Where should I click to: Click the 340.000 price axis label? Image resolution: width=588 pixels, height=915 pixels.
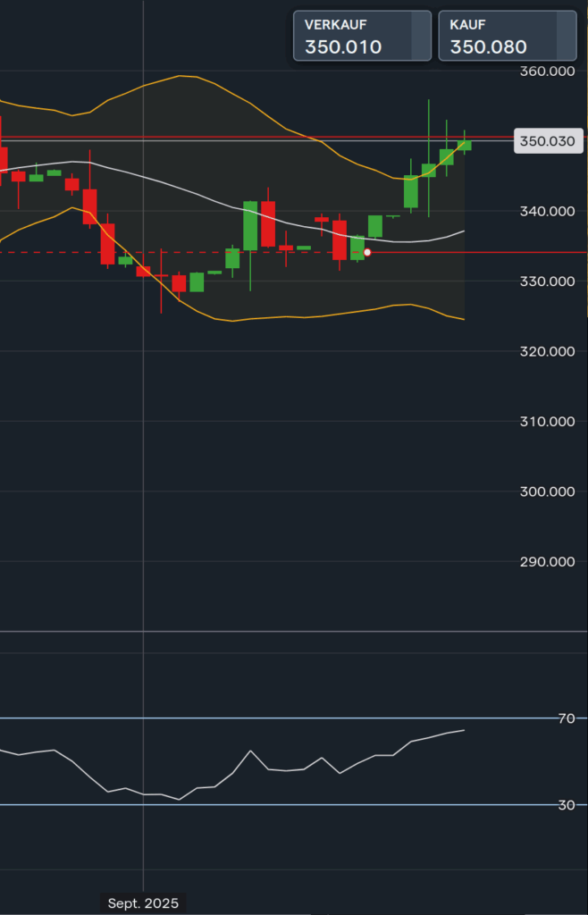coord(546,212)
